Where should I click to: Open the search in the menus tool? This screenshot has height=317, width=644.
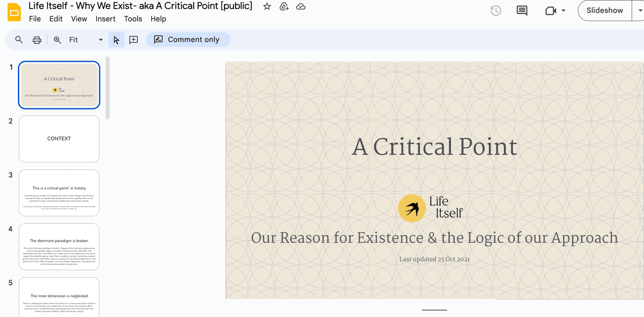[x=19, y=39]
